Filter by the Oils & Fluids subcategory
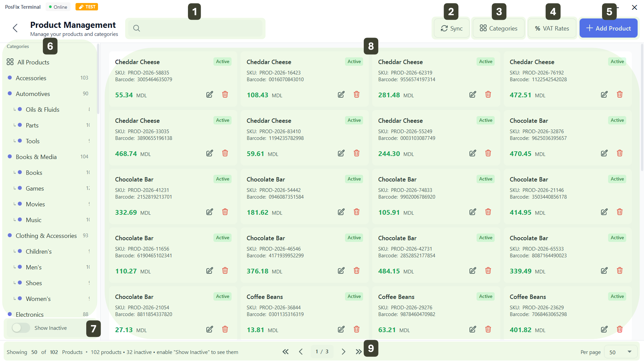The image size is (644, 362). click(x=42, y=110)
